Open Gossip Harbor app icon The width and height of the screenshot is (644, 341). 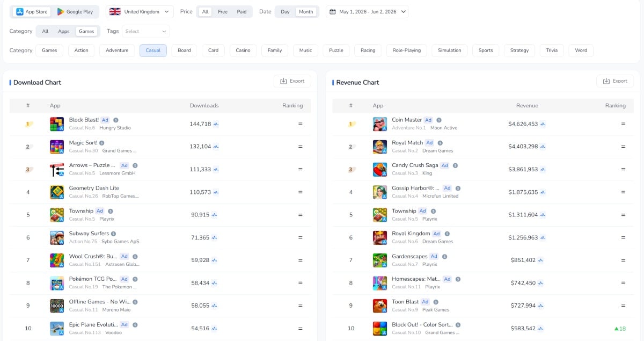point(380,192)
